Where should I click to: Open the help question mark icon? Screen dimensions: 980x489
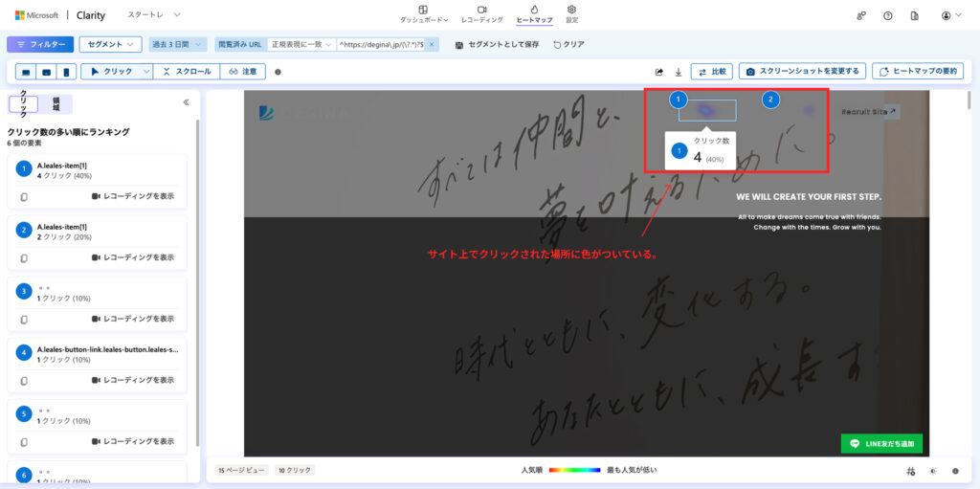pyautogui.click(x=888, y=16)
